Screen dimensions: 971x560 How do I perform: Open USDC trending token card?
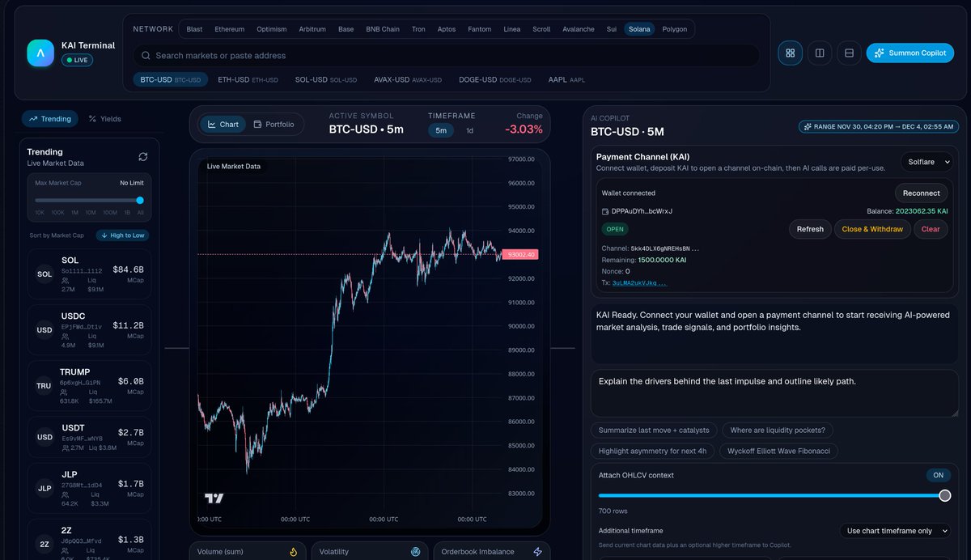(89, 330)
